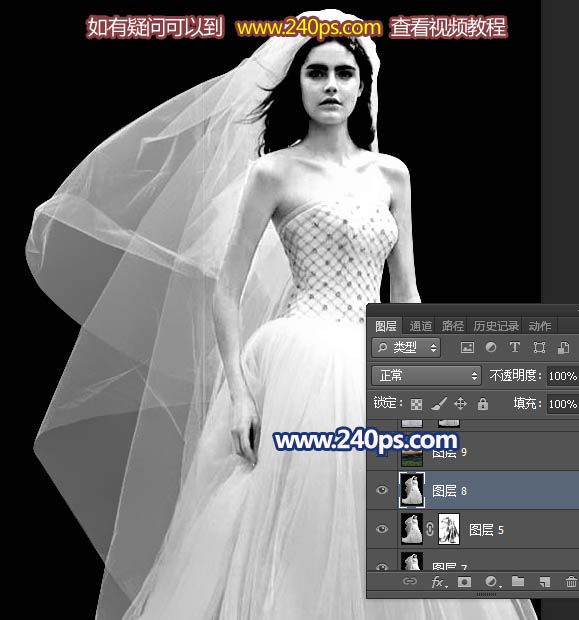
Task: Lock transparent pixels checkerboard icon
Action: [x=416, y=404]
